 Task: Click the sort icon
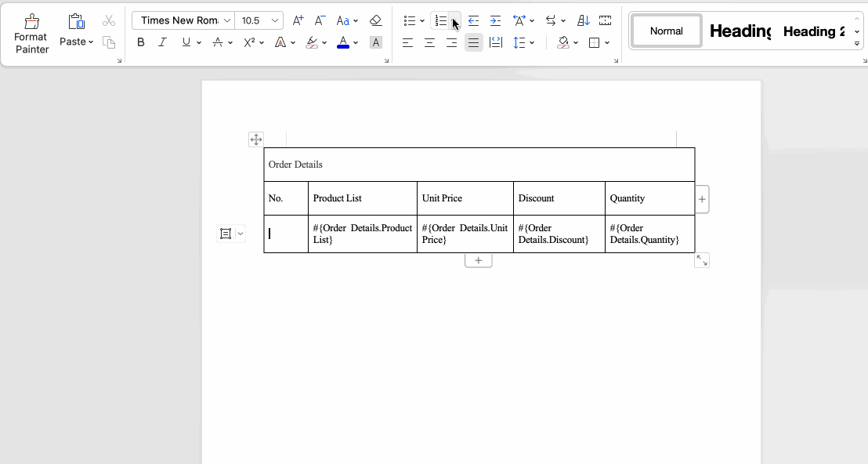(x=583, y=20)
